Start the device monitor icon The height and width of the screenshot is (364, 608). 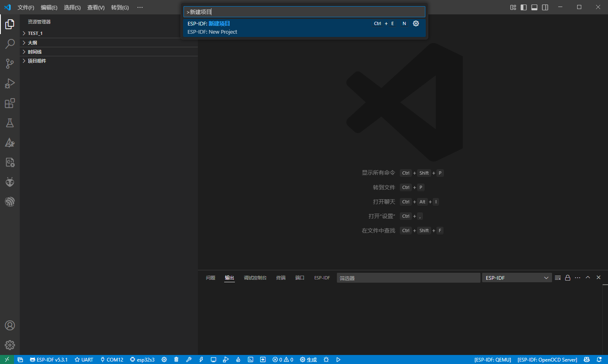213,359
